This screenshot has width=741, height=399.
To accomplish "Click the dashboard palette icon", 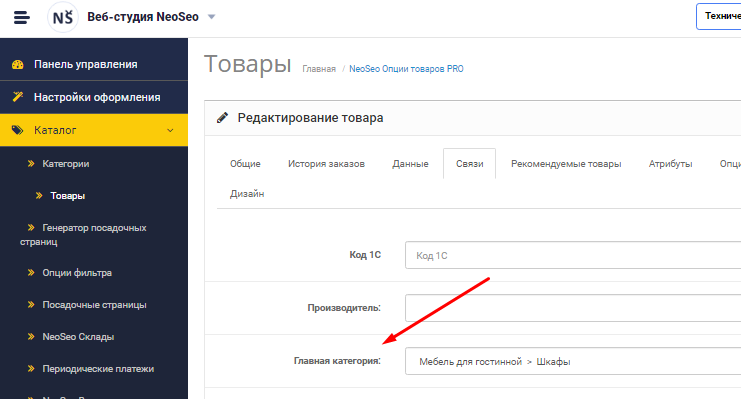I will [17, 64].
